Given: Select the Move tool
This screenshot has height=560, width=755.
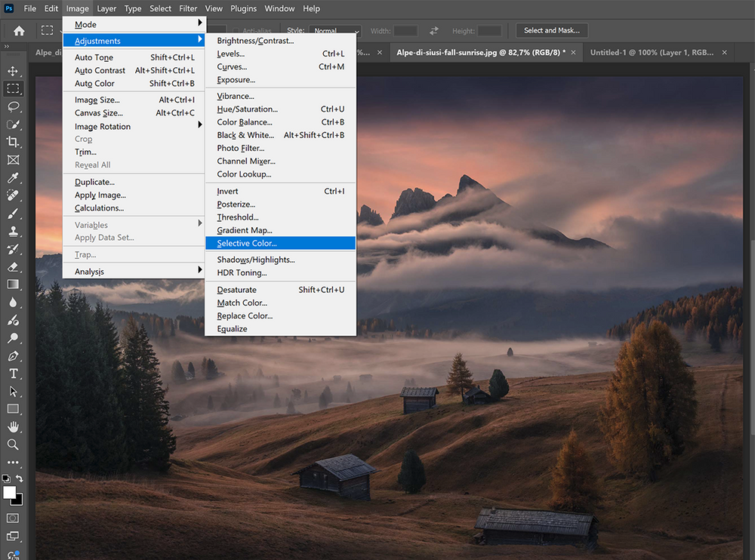Looking at the screenshot, I should point(13,71).
